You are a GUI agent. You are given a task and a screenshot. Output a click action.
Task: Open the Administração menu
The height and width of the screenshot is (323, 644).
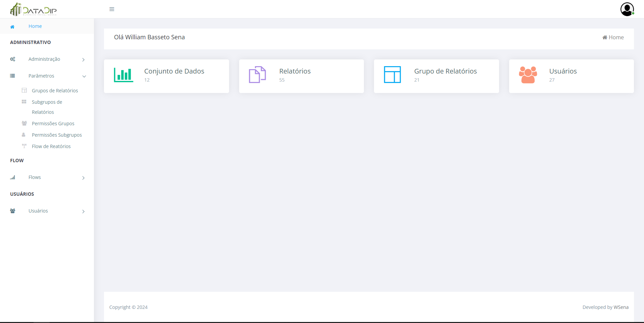pyautogui.click(x=47, y=59)
